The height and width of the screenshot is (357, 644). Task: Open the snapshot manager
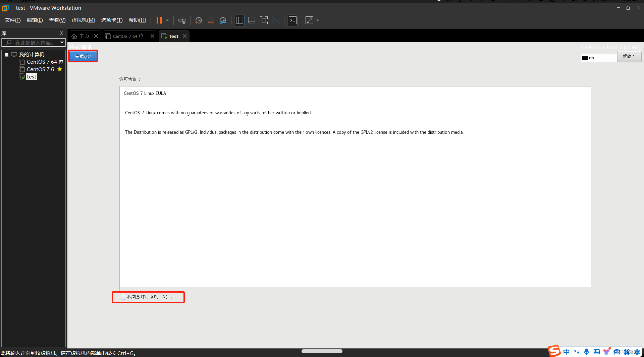click(223, 20)
